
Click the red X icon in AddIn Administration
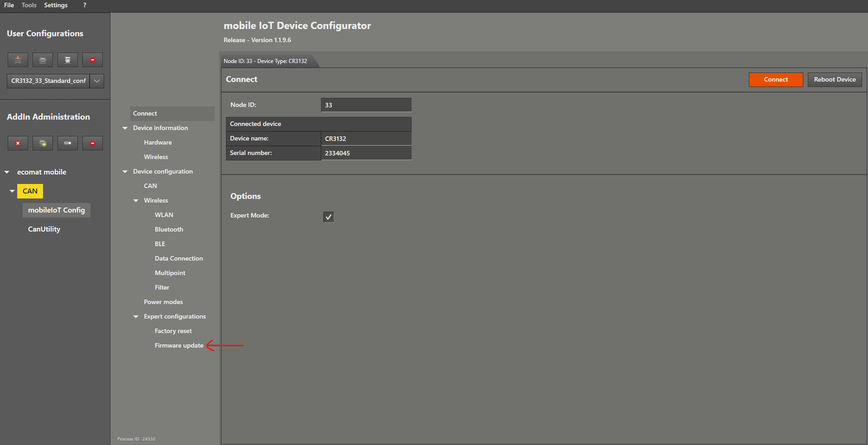click(x=18, y=143)
